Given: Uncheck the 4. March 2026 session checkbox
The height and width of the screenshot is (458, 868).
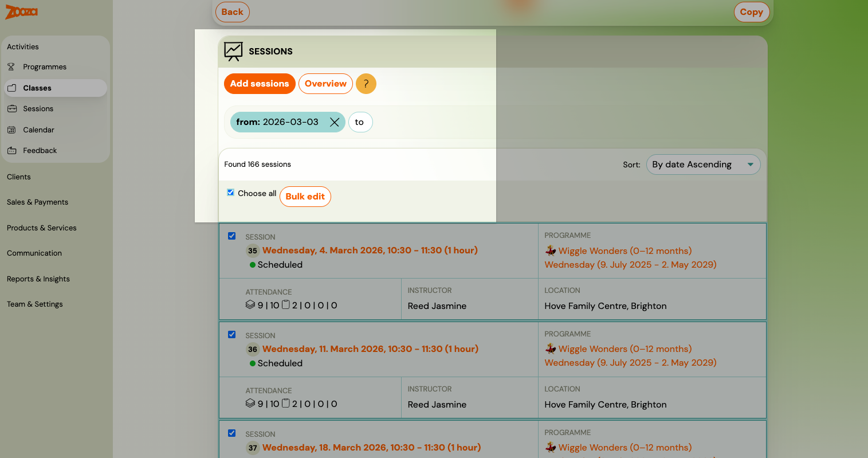Looking at the screenshot, I should [x=232, y=236].
